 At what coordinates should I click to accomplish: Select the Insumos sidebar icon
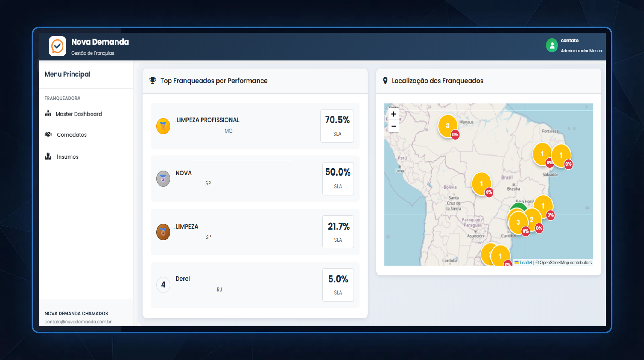point(48,156)
